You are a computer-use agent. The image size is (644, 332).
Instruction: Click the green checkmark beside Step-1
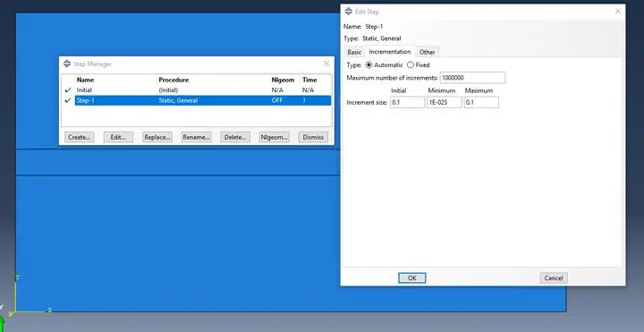tap(68, 100)
